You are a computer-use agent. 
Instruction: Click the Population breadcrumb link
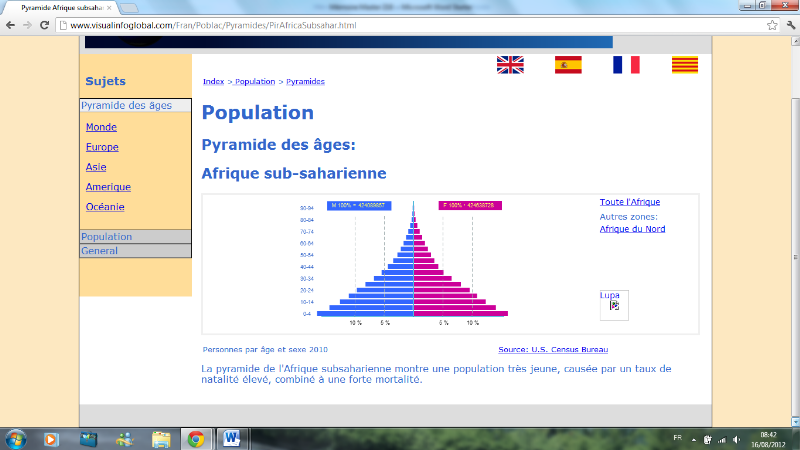pyautogui.click(x=255, y=82)
